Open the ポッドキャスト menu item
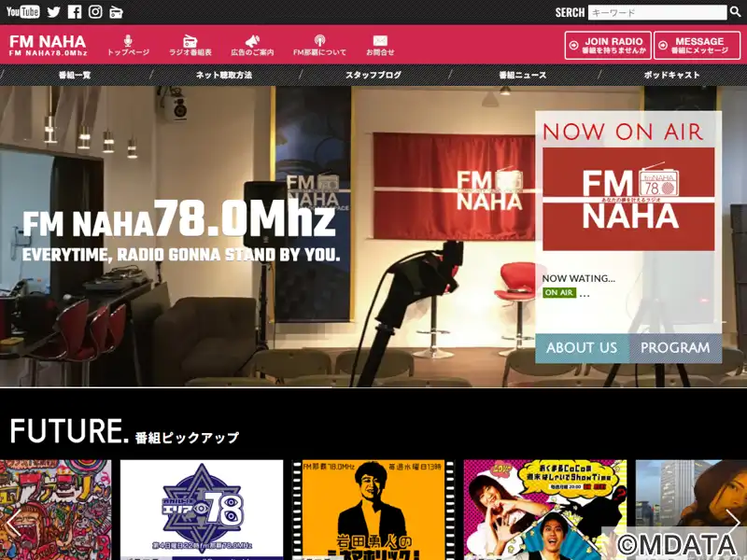Screen dimensions: 747x560 (671, 75)
